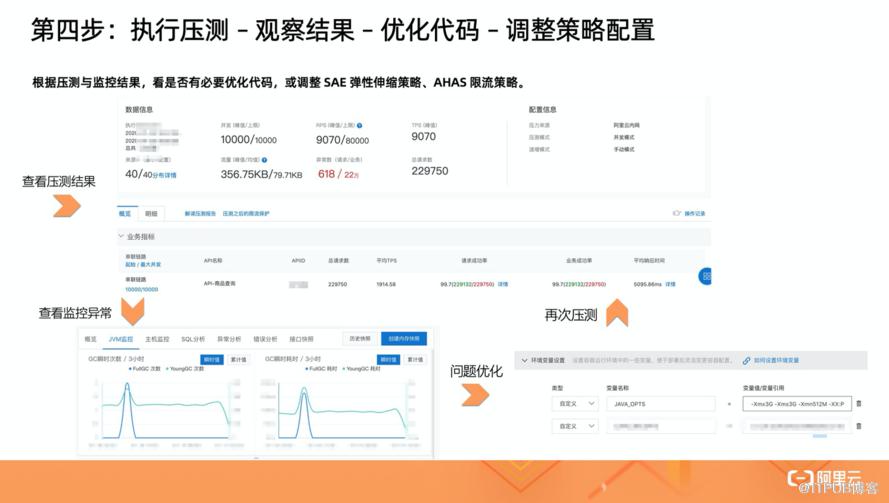Click the 手动模式 configuration value
Screen dimensions: 889x503
point(624,149)
